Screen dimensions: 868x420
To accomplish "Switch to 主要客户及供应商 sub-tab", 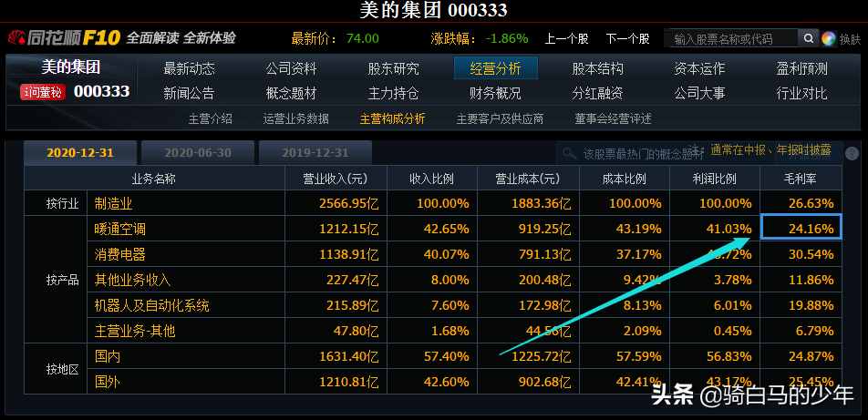I will click(500, 118).
